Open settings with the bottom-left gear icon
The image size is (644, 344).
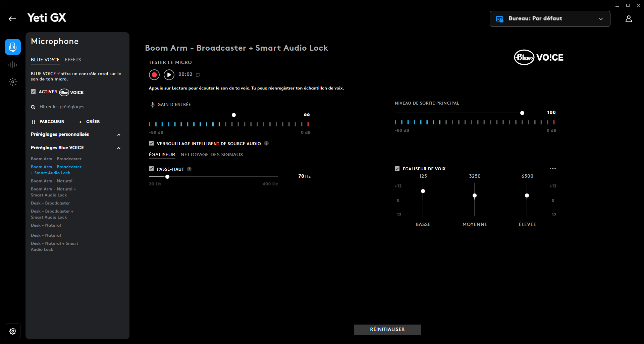pyautogui.click(x=13, y=331)
